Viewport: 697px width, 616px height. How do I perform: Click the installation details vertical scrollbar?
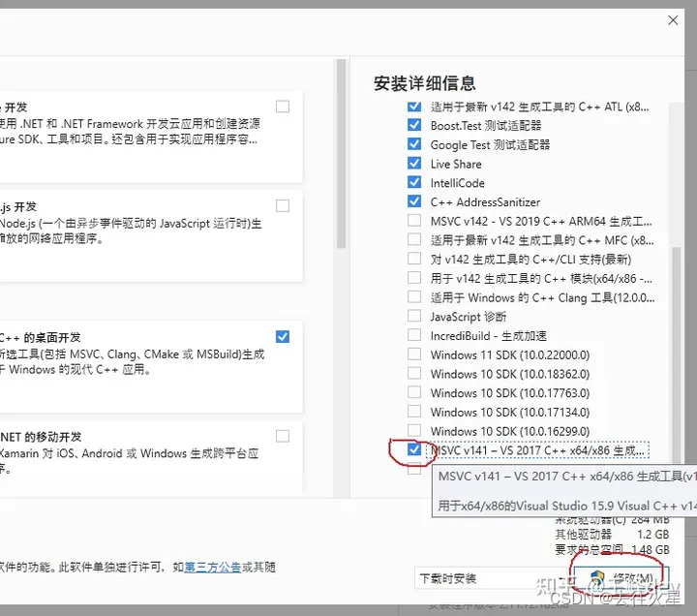point(676,355)
